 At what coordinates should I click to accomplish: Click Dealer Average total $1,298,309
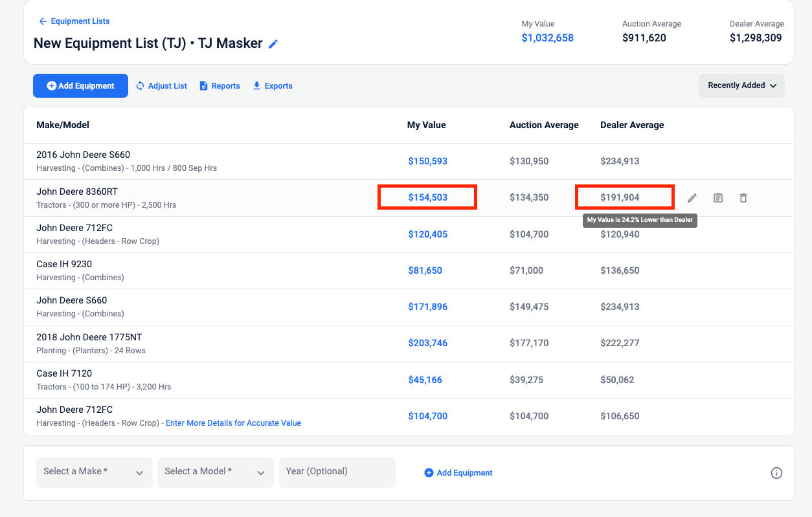pyautogui.click(x=756, y=38)
